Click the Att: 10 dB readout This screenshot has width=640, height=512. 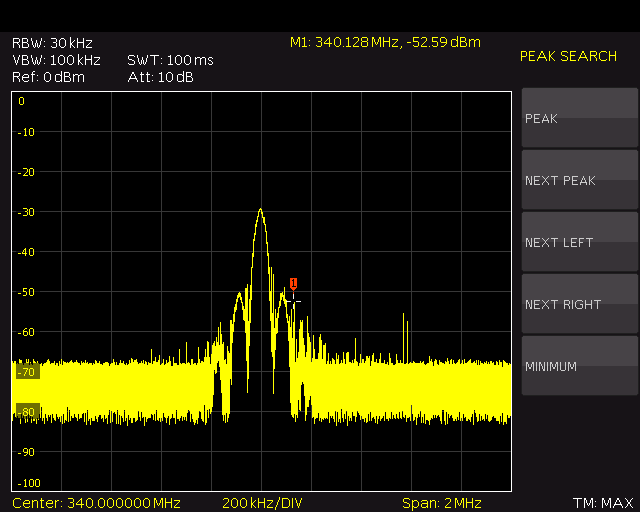160,77
